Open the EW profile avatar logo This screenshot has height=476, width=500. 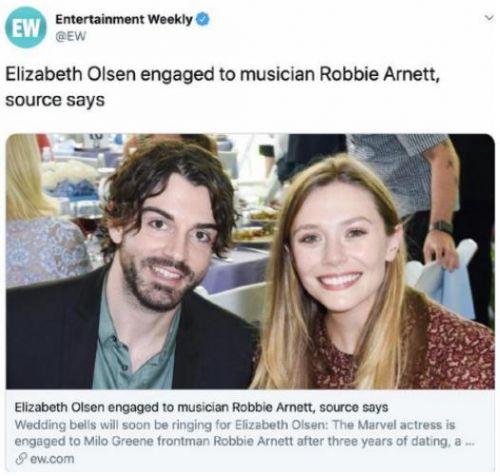point(26,27)
